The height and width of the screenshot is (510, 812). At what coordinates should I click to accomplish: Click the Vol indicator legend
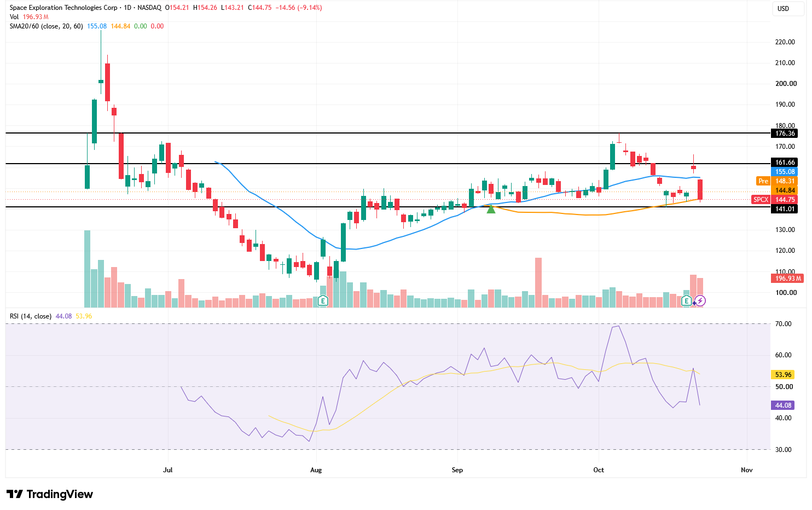point(14,17)
